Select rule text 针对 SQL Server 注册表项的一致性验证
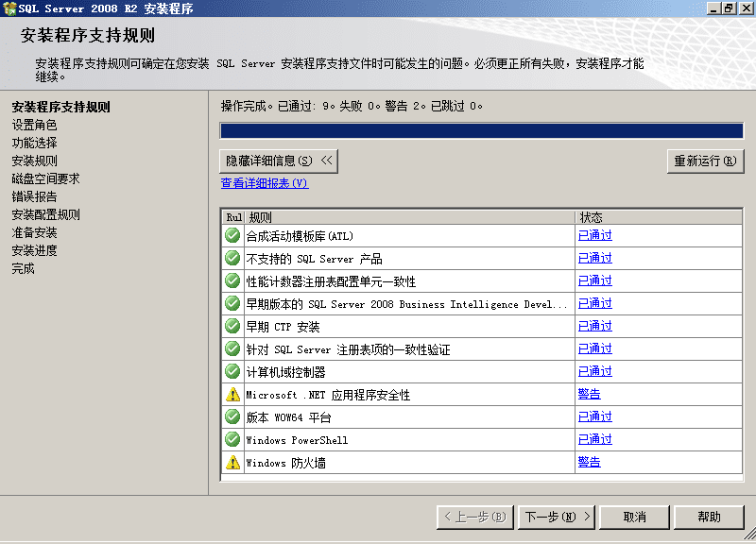756x544 pixels. pyautogui.click(x=348, y=349)
